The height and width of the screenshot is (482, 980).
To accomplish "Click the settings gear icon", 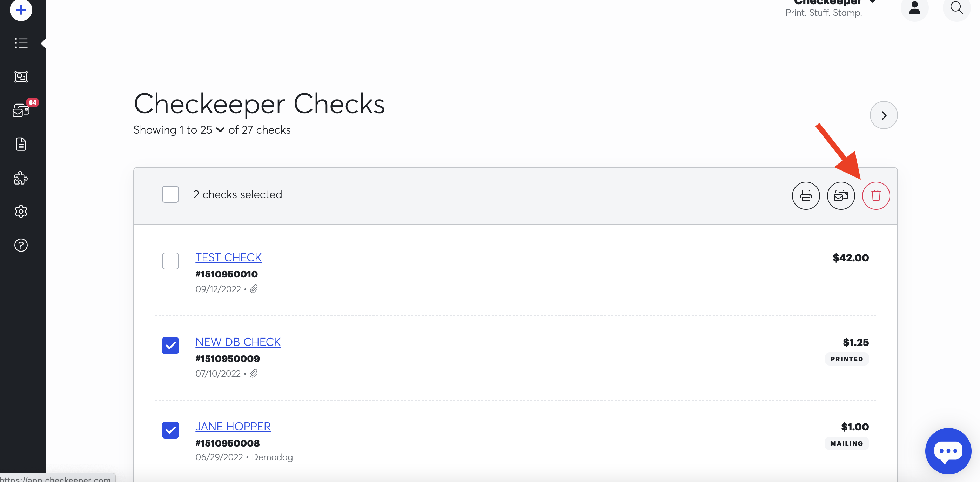I will tap(21, 212).
